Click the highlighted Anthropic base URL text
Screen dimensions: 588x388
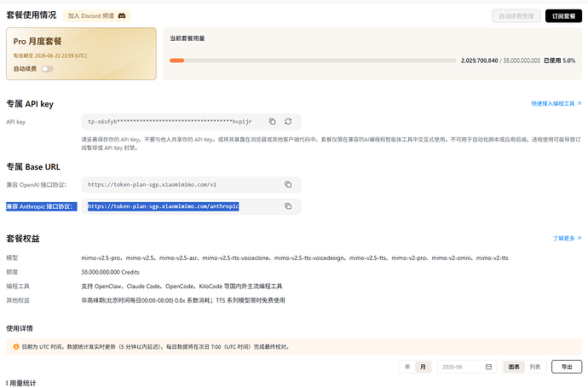(x=164, y=206)
